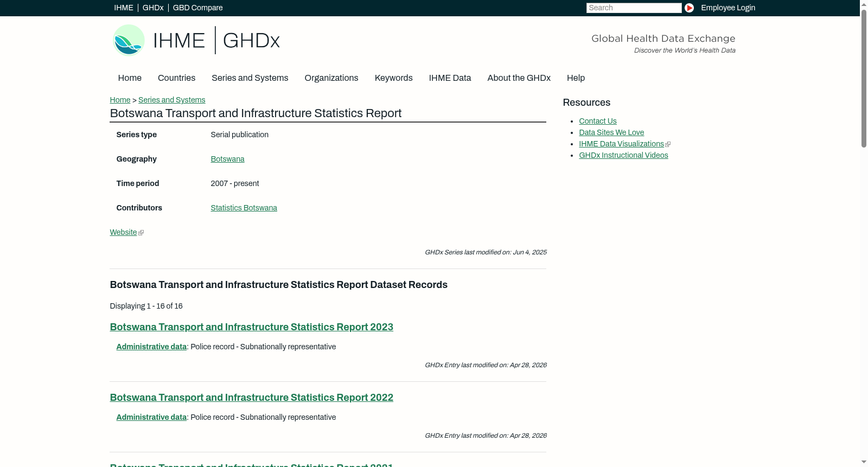
Task: Click scrollbar up arrow
Action: coord(864,4)
